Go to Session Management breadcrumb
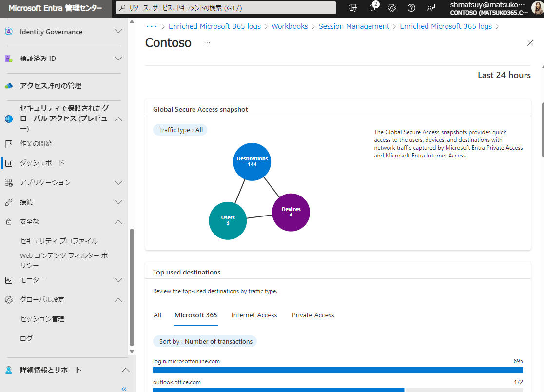The height and width of the screenshot is (392, 544). 354,26
